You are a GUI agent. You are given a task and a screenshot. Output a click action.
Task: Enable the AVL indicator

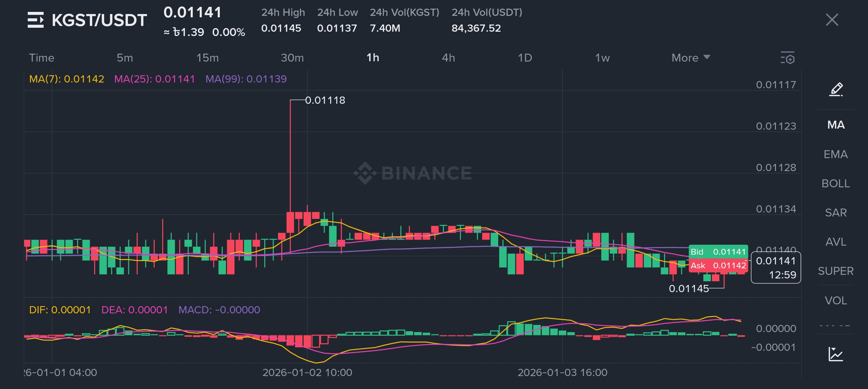tap(836, 242)
